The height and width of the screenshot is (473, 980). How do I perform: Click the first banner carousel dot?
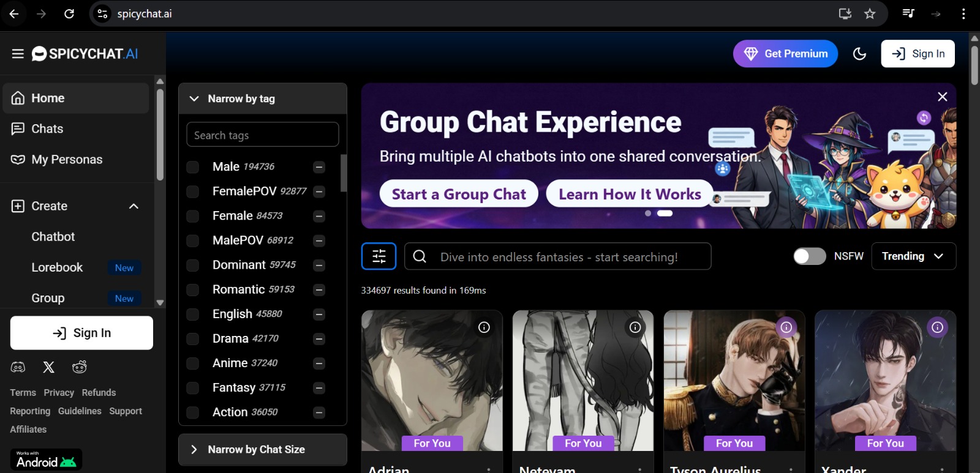(648, 214)
